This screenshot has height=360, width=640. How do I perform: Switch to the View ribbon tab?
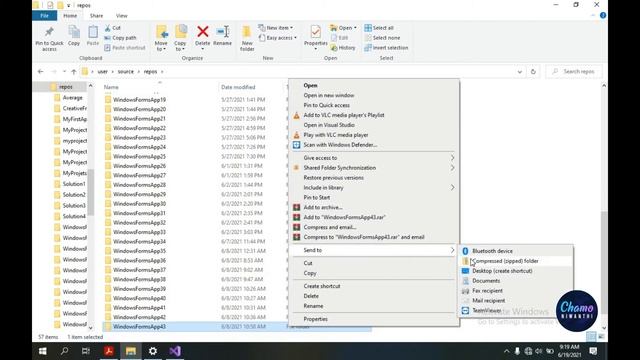[x=122, y=16]
